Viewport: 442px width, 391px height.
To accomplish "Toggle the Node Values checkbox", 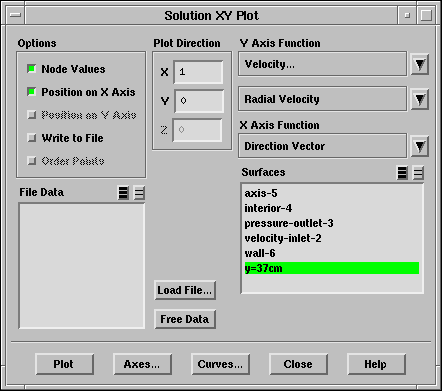I will 32,69.
